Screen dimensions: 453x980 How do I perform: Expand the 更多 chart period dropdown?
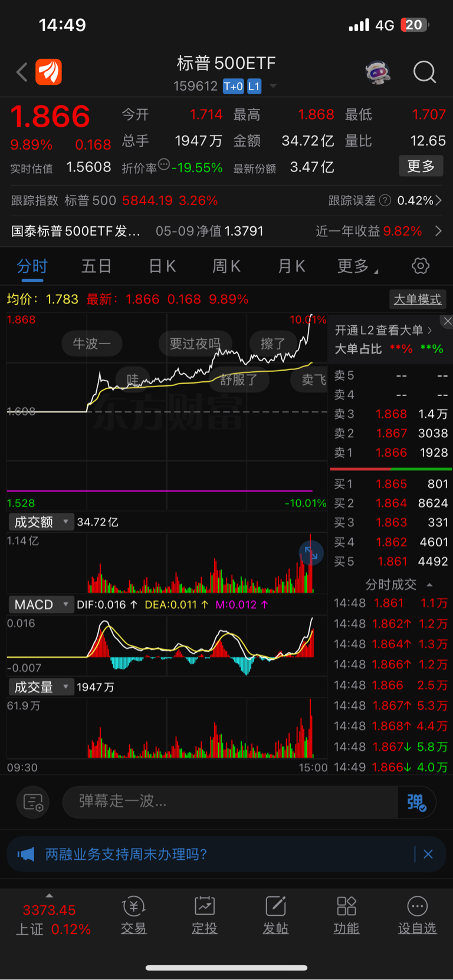point(357,266)
